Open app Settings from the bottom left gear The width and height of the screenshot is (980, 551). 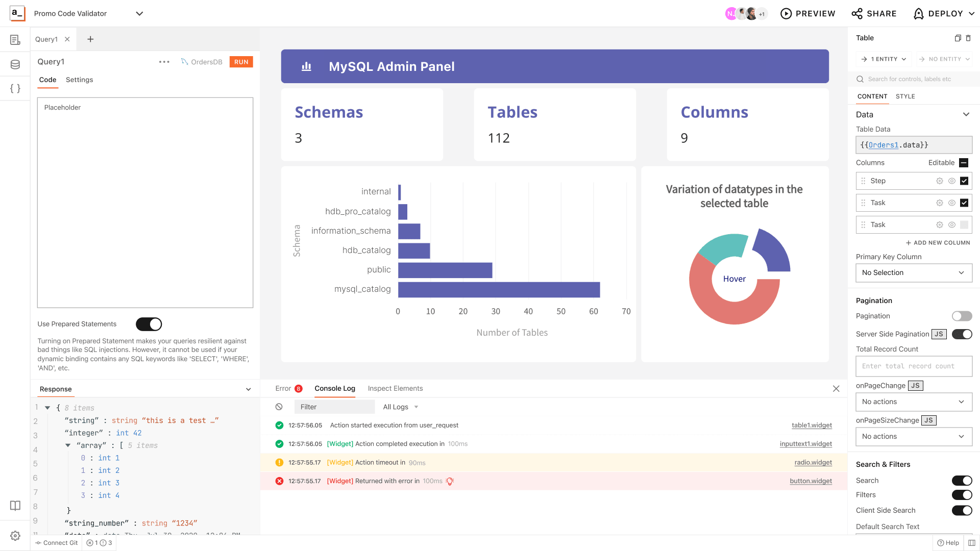click(x=15, y=535)
